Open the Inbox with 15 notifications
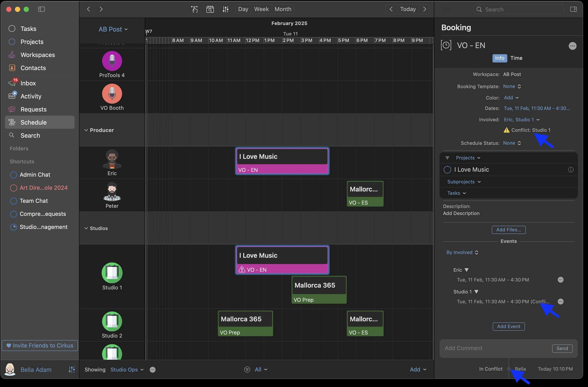The height and width of the screenshot is (387, 588). tap(28, 83)
